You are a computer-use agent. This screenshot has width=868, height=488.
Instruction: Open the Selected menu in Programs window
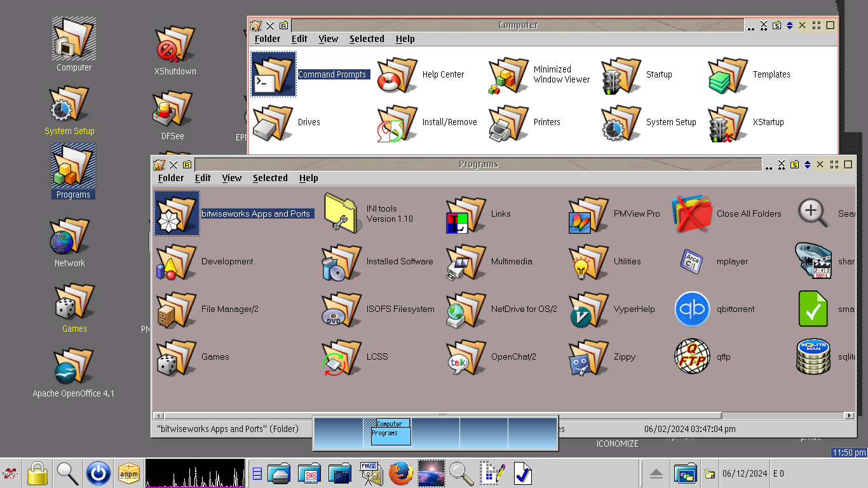(270, 178)
